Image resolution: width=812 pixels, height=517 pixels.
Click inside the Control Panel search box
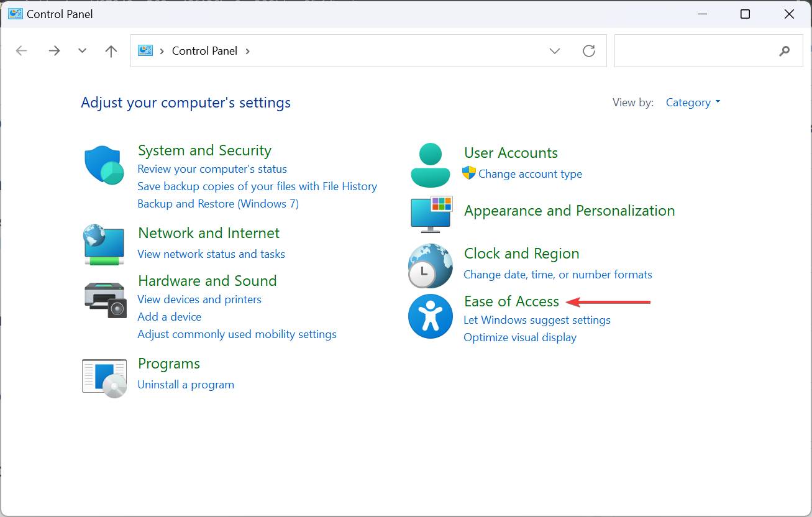click(696, 50)
